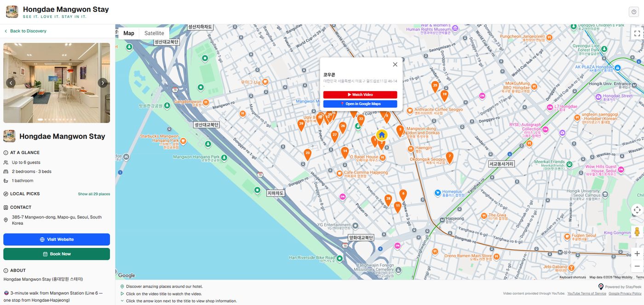The image size is (644, 305).
Task: Open map marker number 14
Action: pyautogui.click(x=345, y=152)
